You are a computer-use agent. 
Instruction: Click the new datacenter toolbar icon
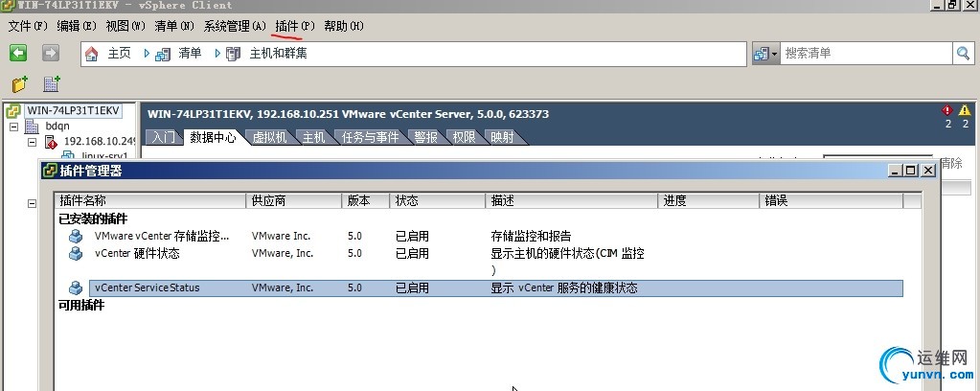pos(51,83)
